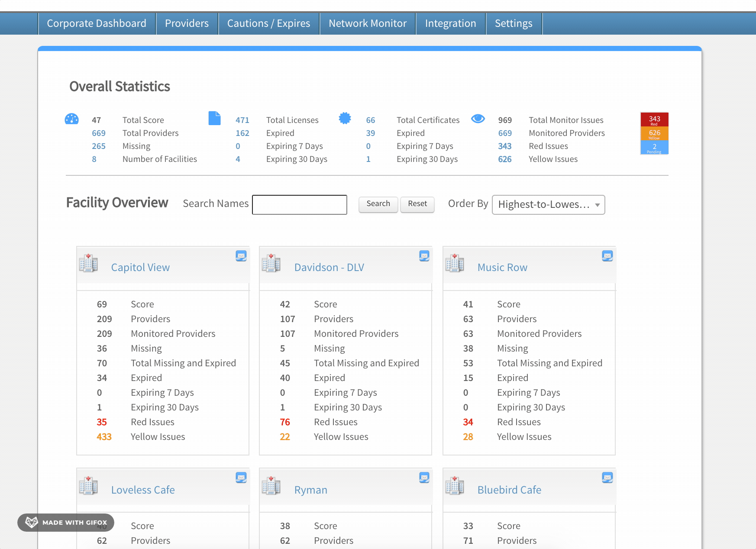Click Ryman building icon

271,485
